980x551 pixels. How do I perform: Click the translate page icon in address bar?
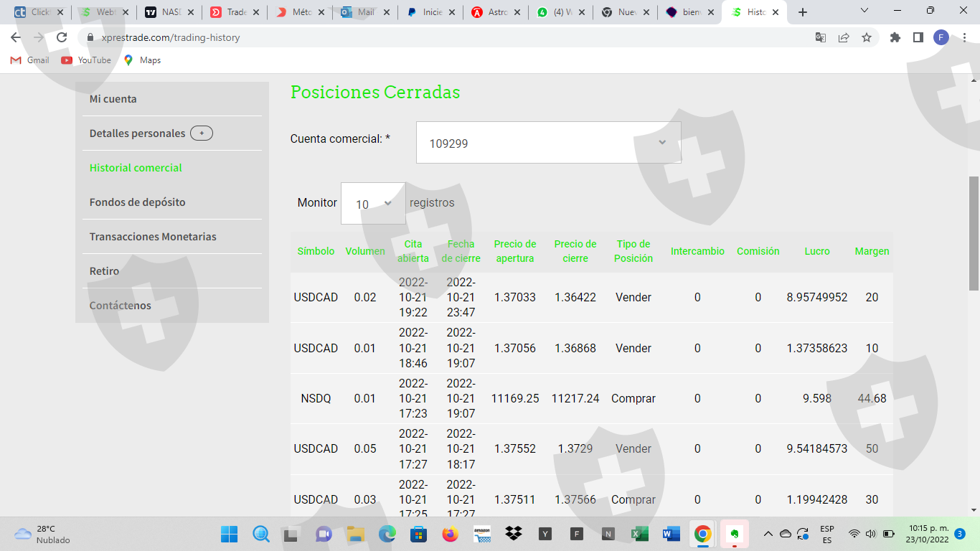click(x=821, y=37)
